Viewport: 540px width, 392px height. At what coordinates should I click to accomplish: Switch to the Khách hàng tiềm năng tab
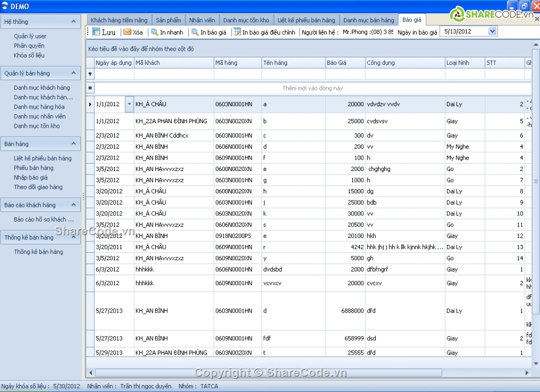click(x=119, y=20)
